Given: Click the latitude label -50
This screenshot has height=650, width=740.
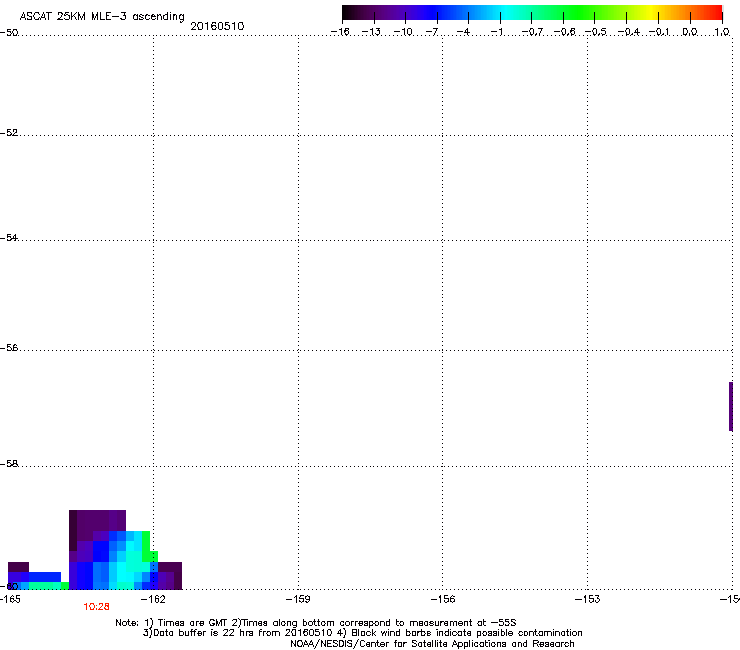Looking at the screenshot, I should [9, 33].
